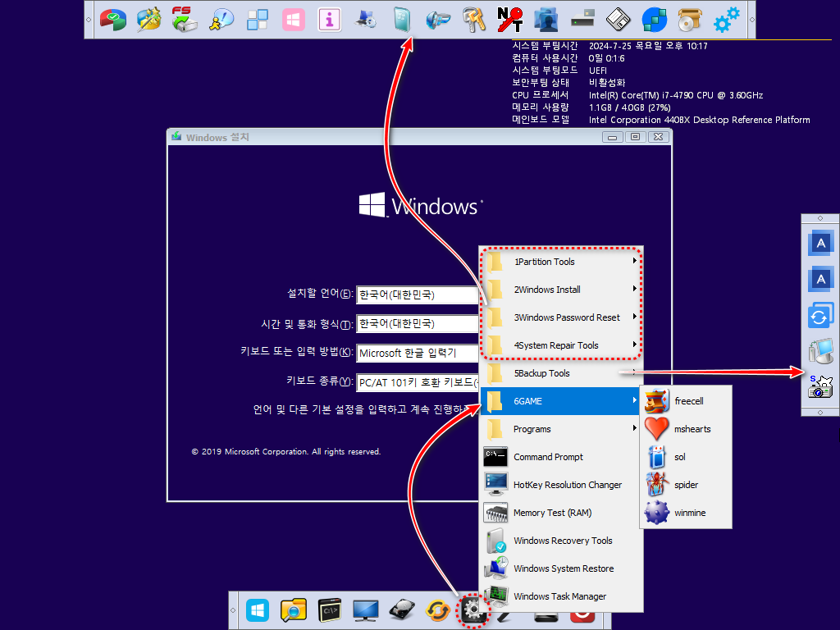This screenshot has height=630, width=840.
Task: Expand the 1Partition Tools submenu
Action: click(x=561, y=262)
